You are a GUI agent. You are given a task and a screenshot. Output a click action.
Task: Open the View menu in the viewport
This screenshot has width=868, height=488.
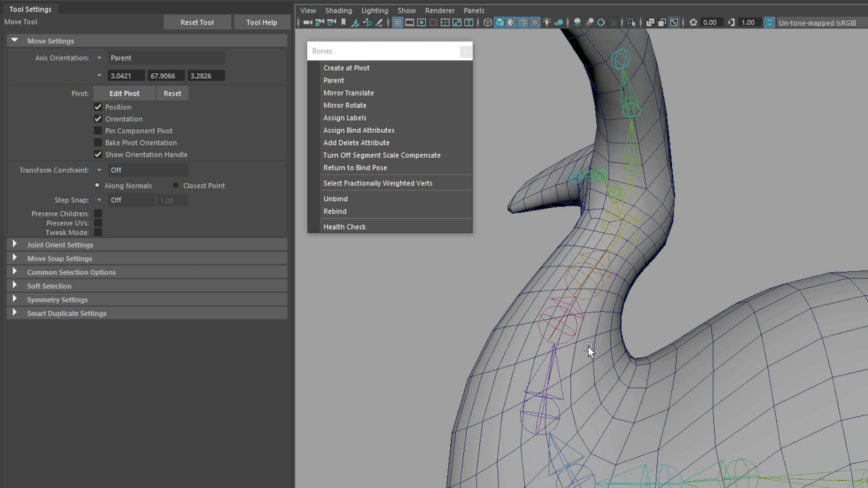pyautogui.click(x=308, y=10)
